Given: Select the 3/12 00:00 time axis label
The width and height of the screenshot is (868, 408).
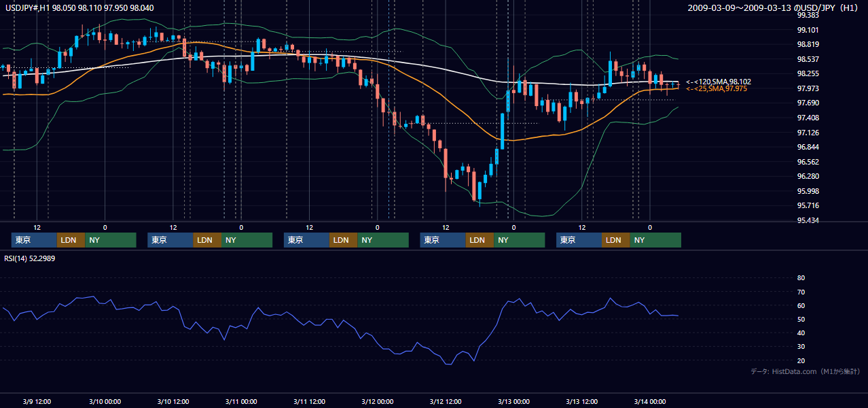Looking at the screenshot, I should pos(377,401).
